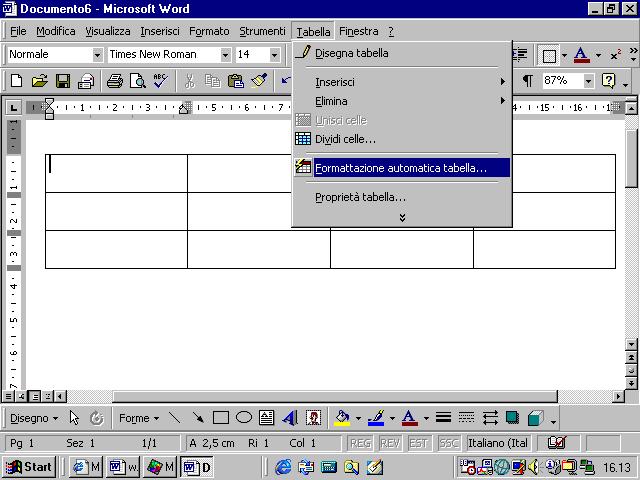The height and width of the screenshot is (480, 640).
Task: Open the Disegno menu on Drawing toolbar
Action: point(34,418)
